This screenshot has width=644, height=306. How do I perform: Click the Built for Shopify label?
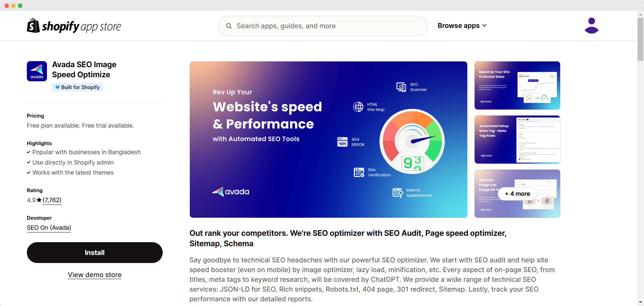[x=80, y=87]
